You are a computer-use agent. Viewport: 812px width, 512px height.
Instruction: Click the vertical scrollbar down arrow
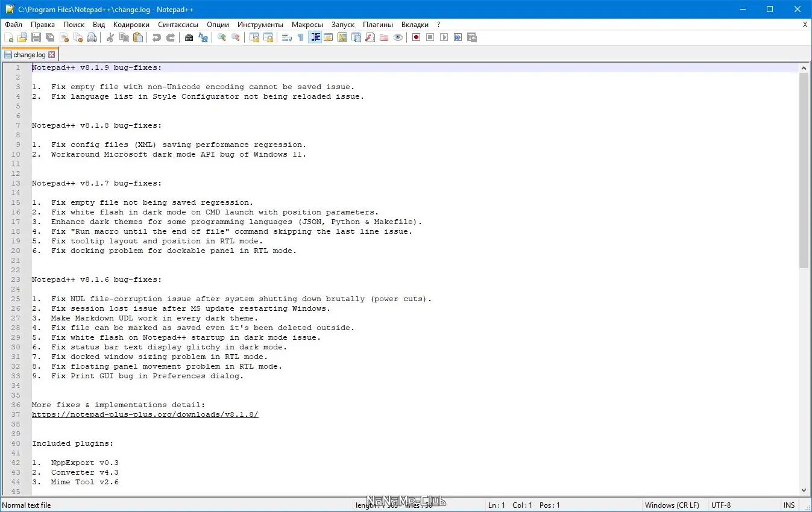804,490
